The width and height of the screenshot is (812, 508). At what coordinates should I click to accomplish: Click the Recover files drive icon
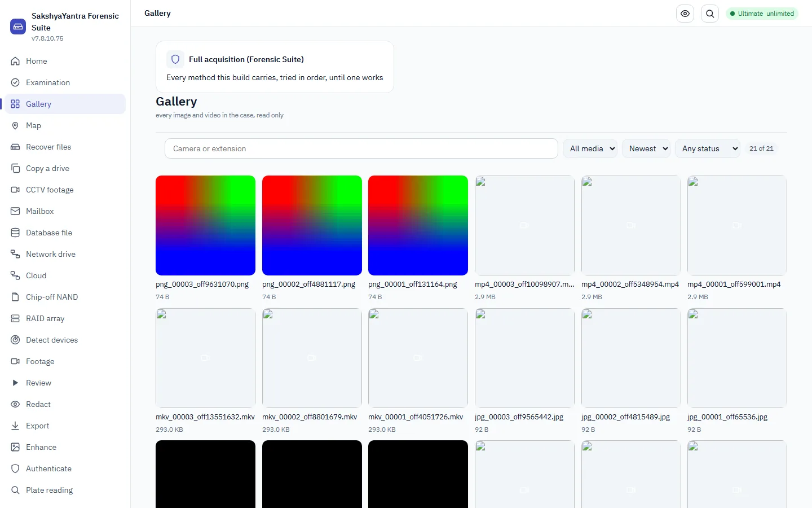15,147
